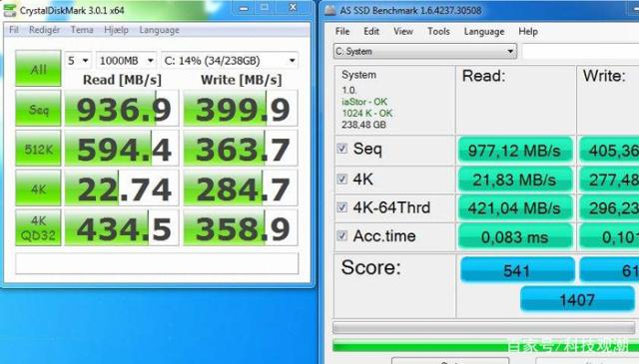Click the Write [MB/s] column header
The image size is (639, 364).
[241, 80]
